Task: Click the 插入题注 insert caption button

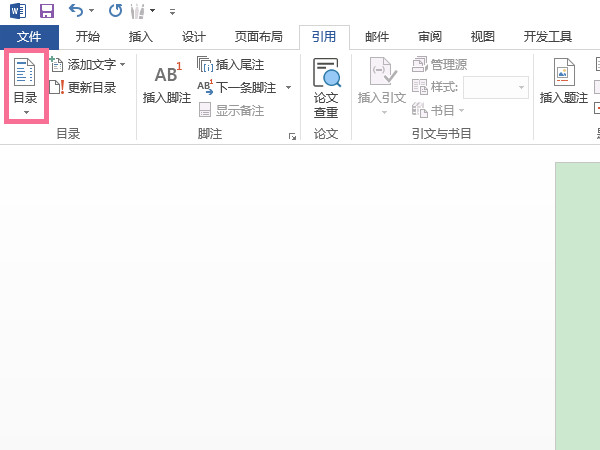Action: click(x=563, y=82)
